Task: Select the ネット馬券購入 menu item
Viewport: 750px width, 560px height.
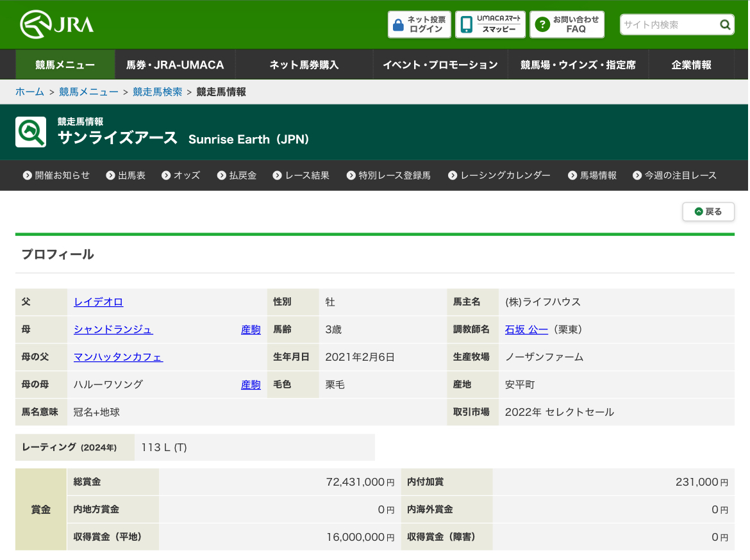Action: [304, 65]
